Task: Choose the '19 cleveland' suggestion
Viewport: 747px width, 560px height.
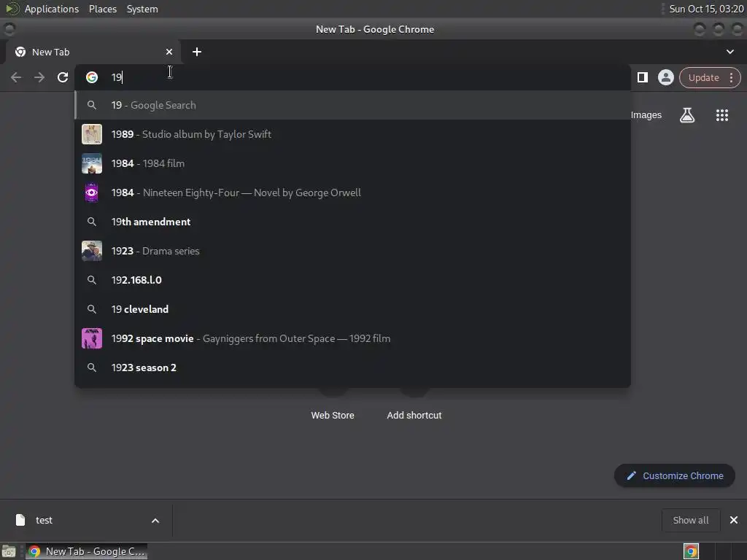Action: [352, 309]
